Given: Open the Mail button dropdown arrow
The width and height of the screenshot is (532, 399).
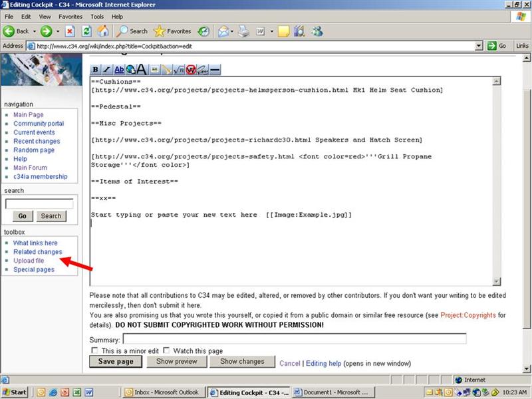Looking at the screenshot, I should point(233,31).
